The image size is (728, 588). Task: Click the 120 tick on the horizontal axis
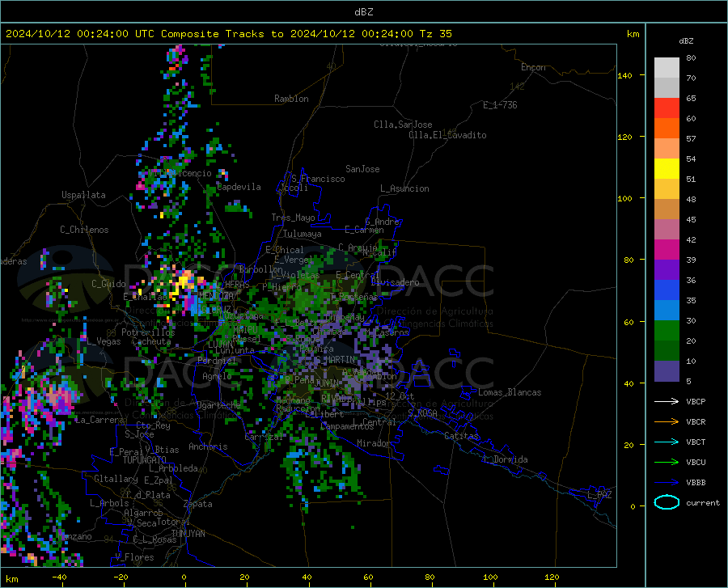click(x=552, y=577)
